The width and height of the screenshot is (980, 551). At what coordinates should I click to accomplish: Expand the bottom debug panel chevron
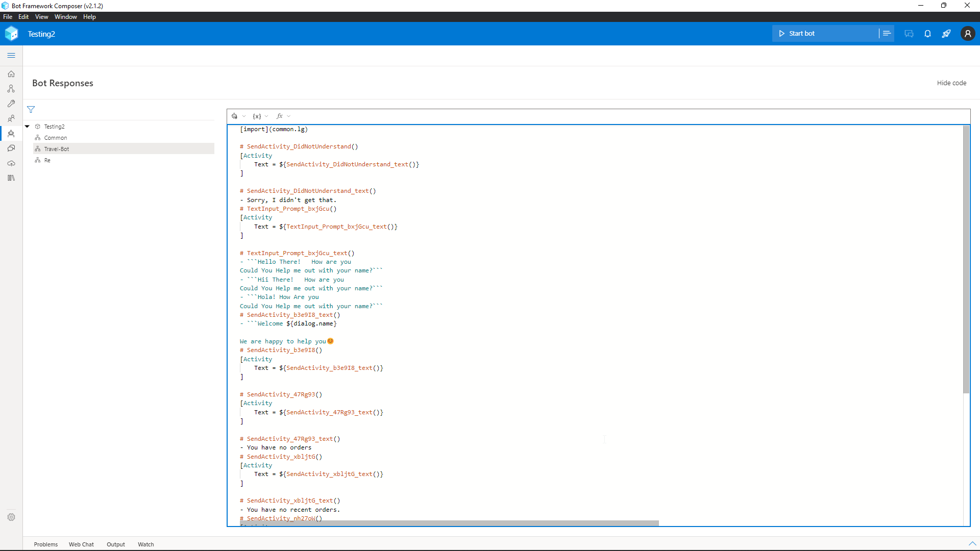click(972, 544)
